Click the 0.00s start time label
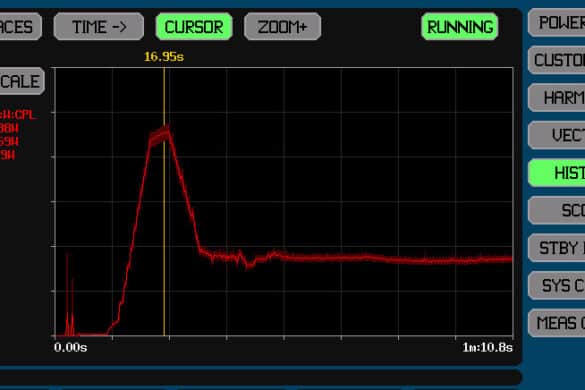This screenshot has width=585, height=390. pyautogui.click(x=71, y=347)
